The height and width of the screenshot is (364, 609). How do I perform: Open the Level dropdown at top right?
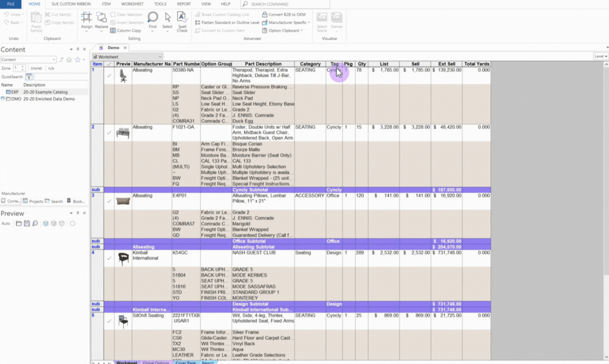click(x=606, y=56)
